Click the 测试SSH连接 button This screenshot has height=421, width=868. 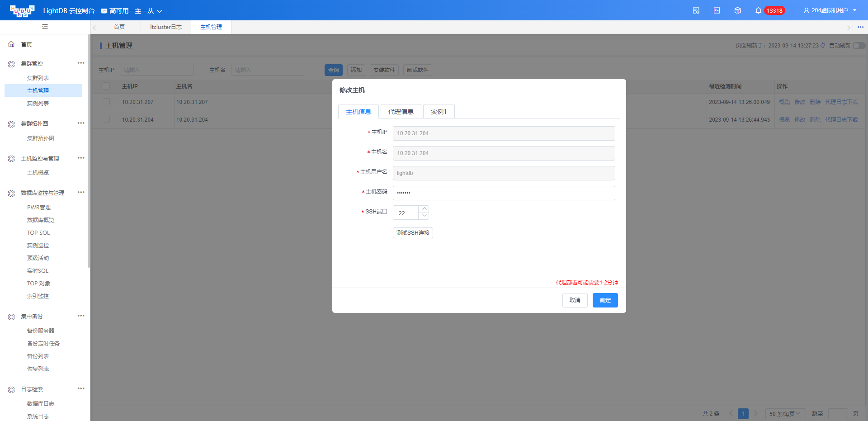[x=413, y=233]
